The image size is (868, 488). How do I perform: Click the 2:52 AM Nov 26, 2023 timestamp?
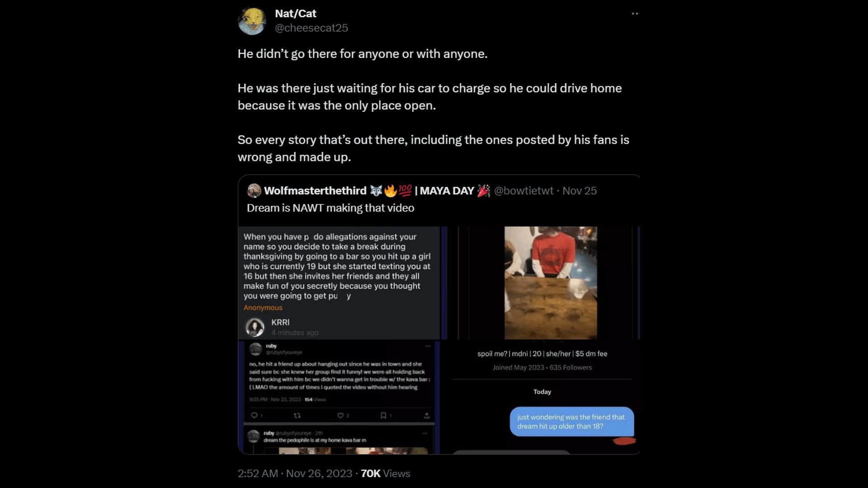coord(295,474)
